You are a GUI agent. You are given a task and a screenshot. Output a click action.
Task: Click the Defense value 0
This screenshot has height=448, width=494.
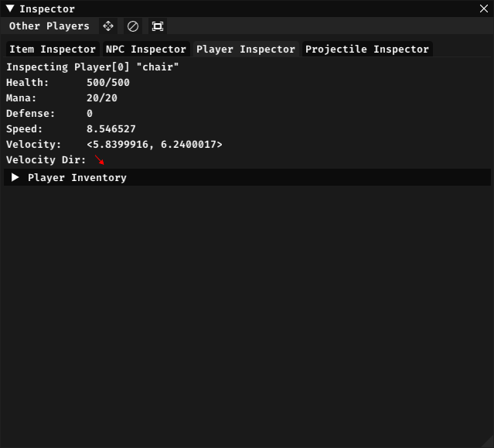click(x=90, y=114)
